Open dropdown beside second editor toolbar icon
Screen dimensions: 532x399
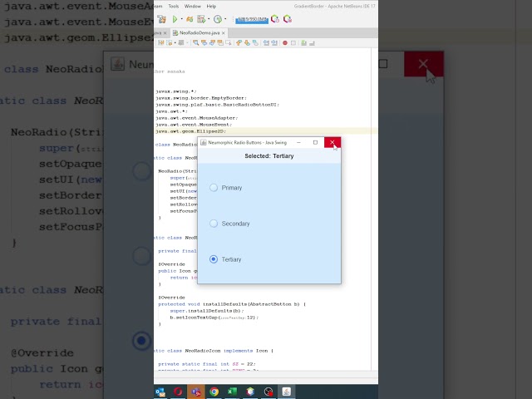pos(175,42)
